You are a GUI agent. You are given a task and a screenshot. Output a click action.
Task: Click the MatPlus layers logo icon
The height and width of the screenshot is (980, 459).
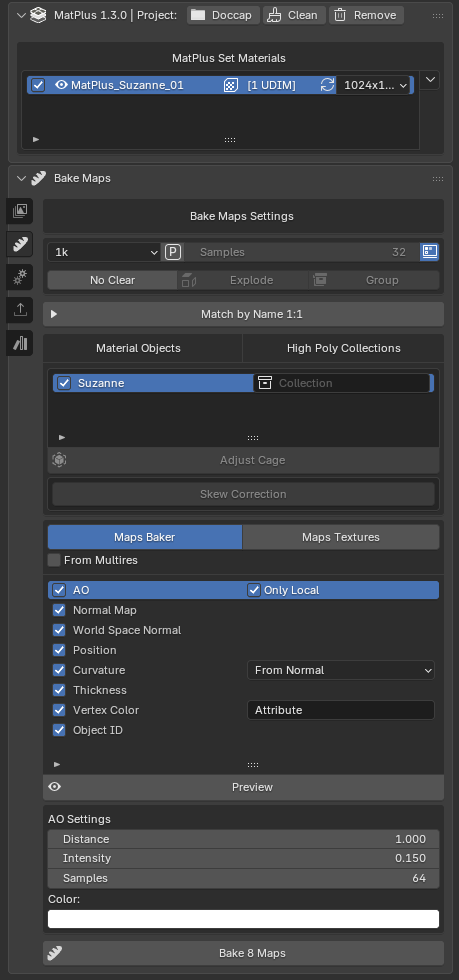[39, 15]
